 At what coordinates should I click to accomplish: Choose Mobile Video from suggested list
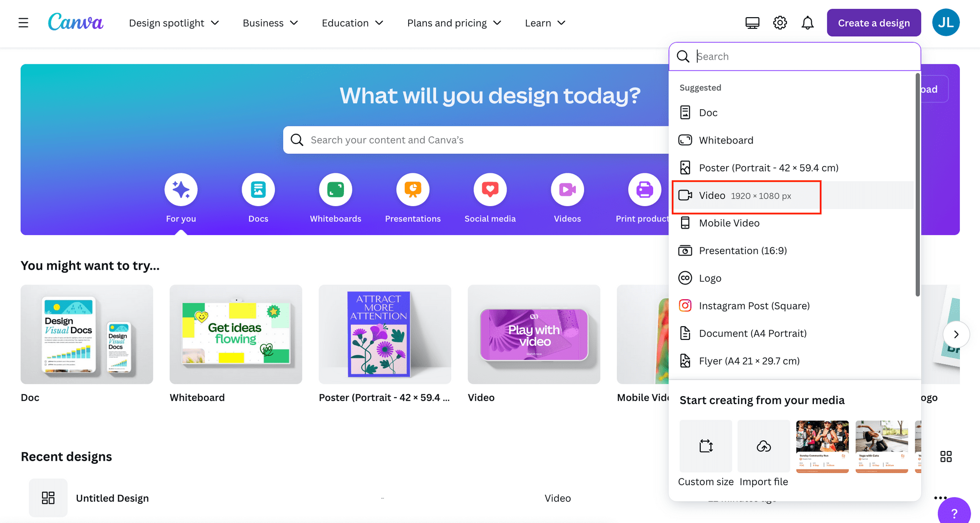[792, 223]
